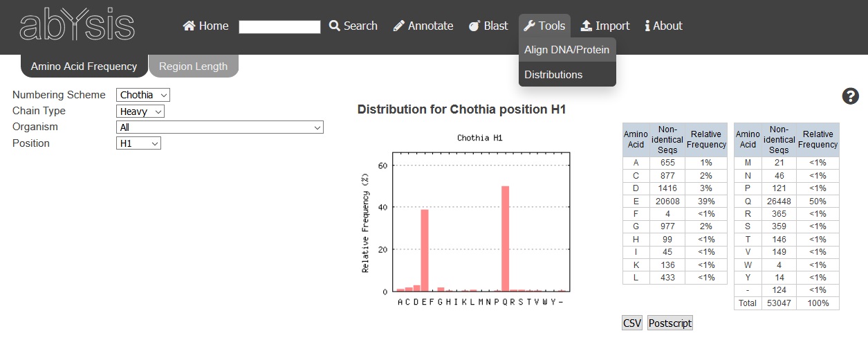The image size is (868, 340).
Task: Open the help question mark icon
Action: coord(851,96)
